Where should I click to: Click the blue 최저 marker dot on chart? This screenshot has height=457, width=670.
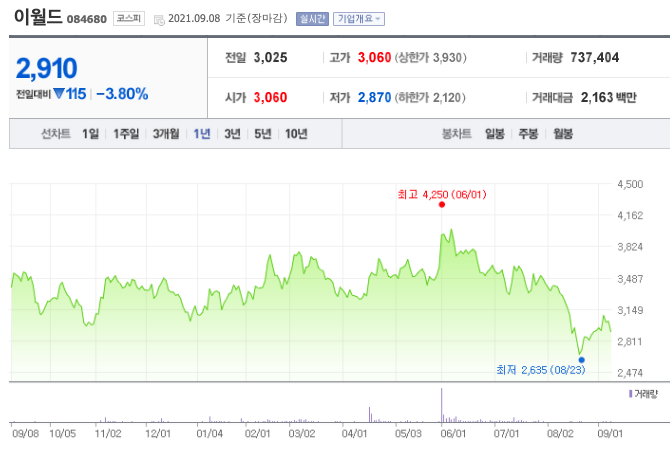coord(582,360)
